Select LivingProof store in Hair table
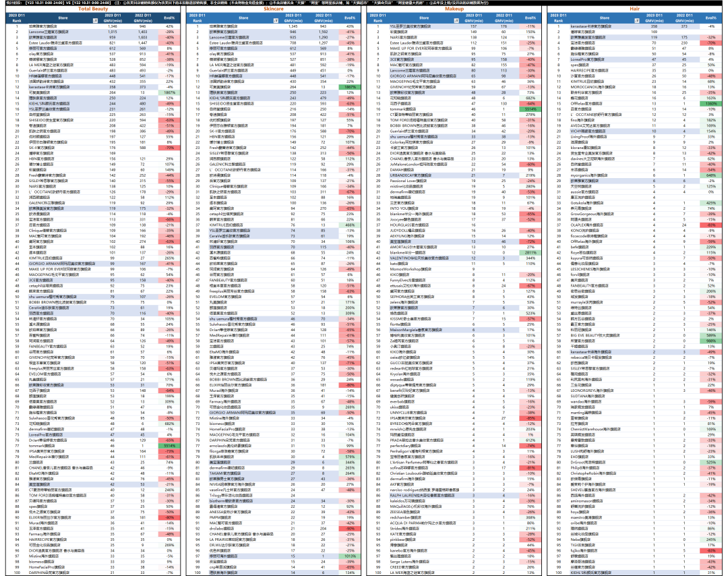 [x=588, y=136]
